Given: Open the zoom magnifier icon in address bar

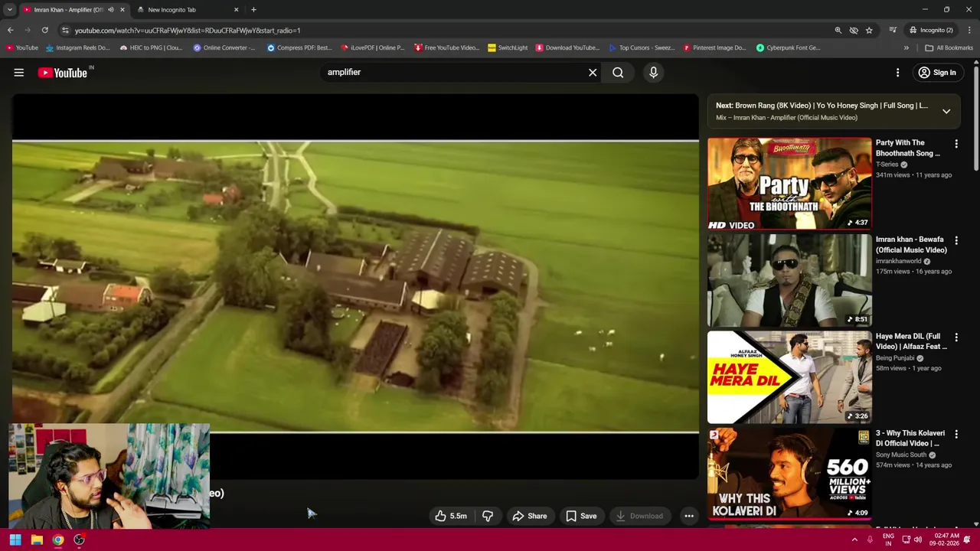Looking at the screenshot, I should [838, 31].
